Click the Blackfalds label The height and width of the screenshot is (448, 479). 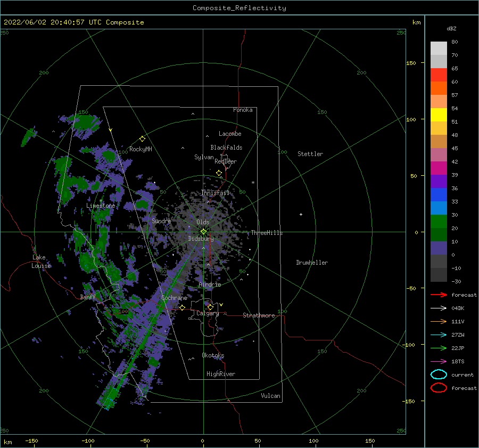pos(226,148)
